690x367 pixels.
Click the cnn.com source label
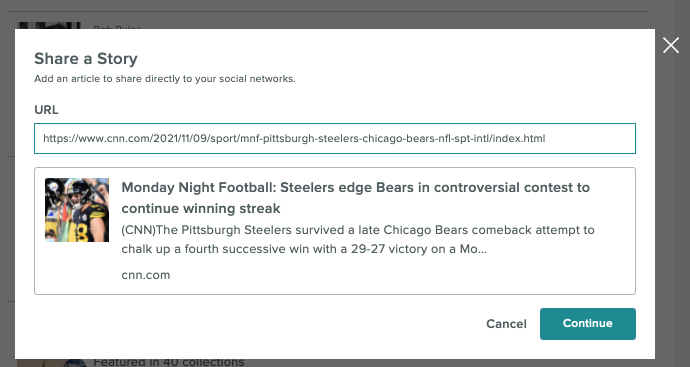click(x=146, y=275)
